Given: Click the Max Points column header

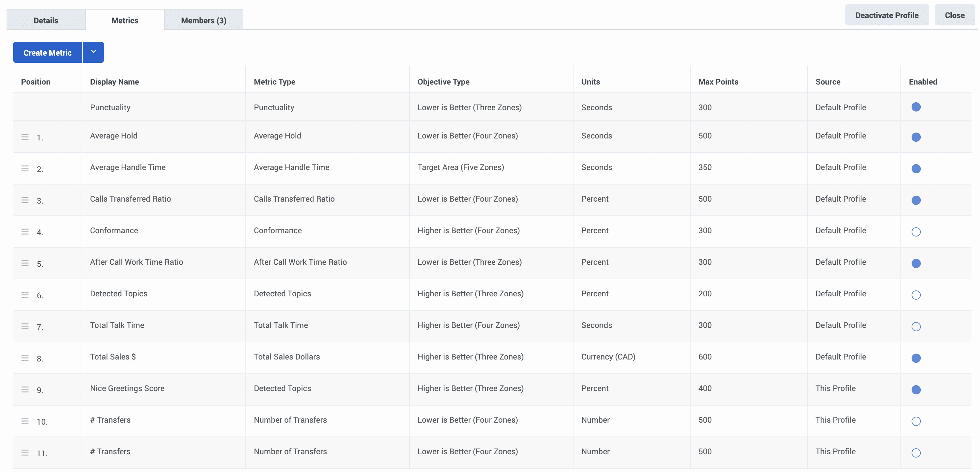Looking at the screenshot, I should point(718,82).
